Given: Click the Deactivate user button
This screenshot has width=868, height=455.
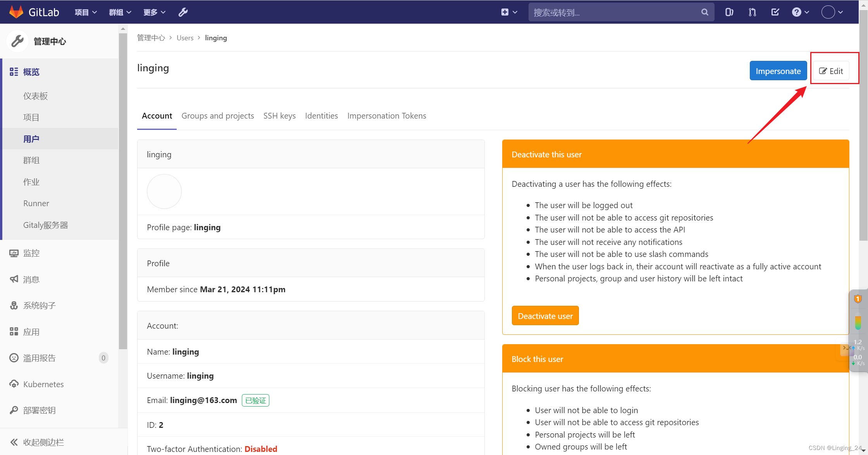Looking at the screenshot, I should point(545,316).
